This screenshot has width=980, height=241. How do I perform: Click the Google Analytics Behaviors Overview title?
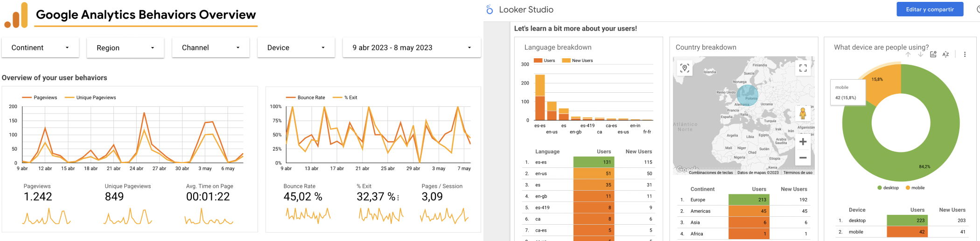tap(146, 14)
